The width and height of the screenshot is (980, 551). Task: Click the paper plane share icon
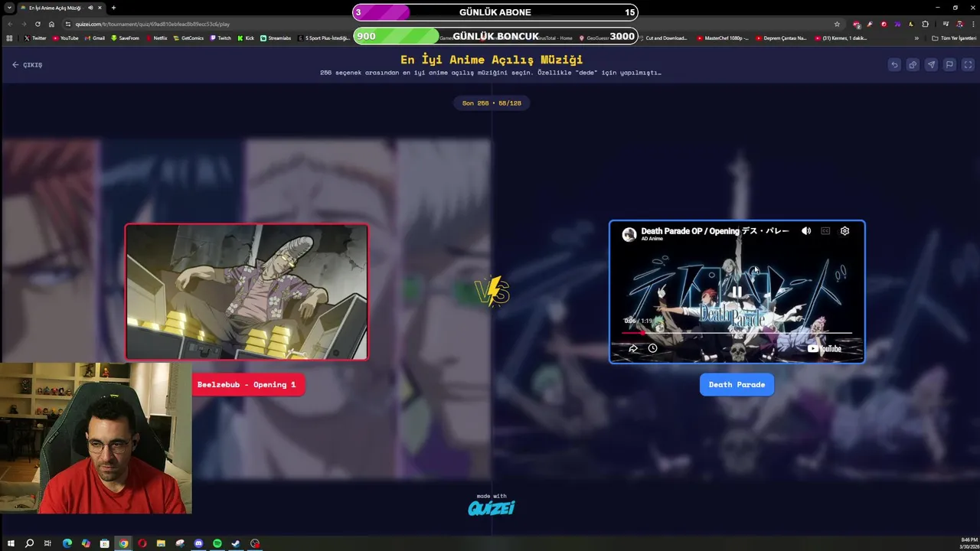[x=931, y=65]
